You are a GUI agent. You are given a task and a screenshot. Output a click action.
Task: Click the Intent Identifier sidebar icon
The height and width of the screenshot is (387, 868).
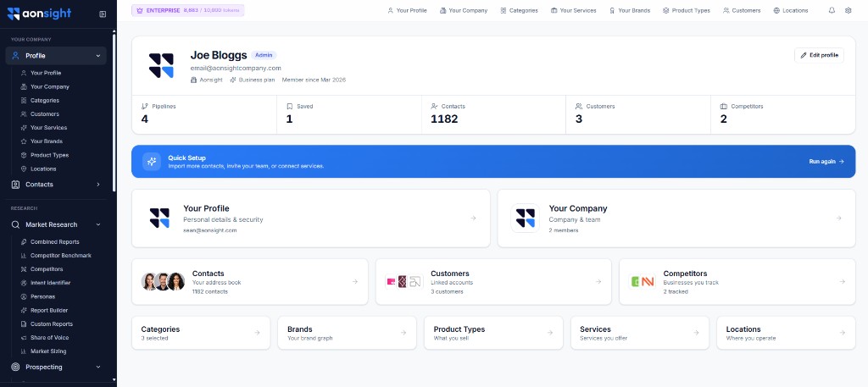pos(24,283)
